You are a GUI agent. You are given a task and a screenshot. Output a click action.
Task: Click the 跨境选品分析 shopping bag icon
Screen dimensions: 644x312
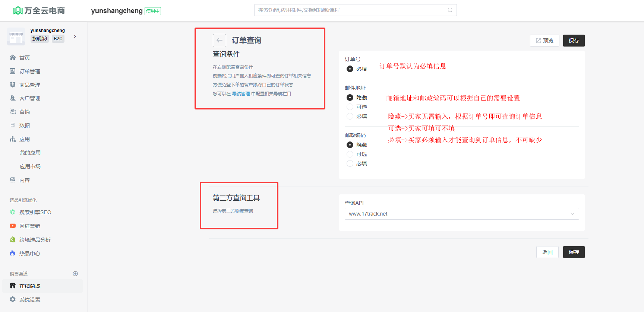[13, 239]
